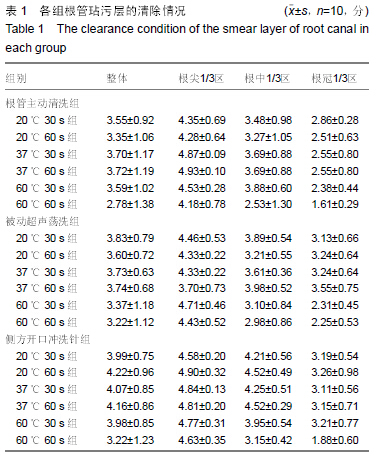Click the value 4.52±0.29
Viewport: 381px width, 461px height.
[268, 406]
